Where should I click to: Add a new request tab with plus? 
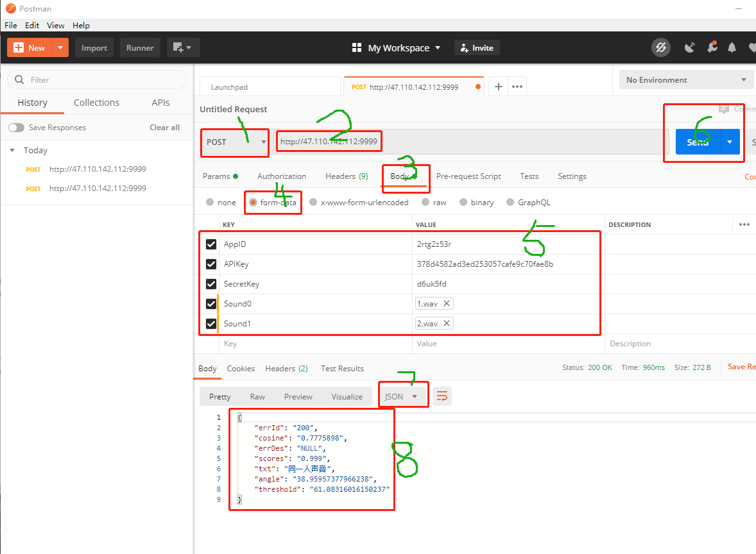tap(499, 87)
